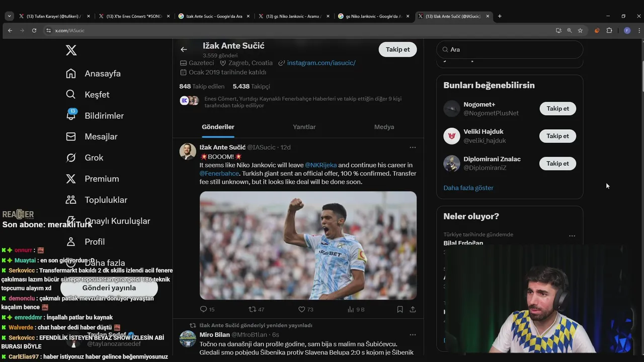644x362 pixels.
Task: Switch to gs Niko Jankovic Arama tab
Action: [x=294, y=16]
